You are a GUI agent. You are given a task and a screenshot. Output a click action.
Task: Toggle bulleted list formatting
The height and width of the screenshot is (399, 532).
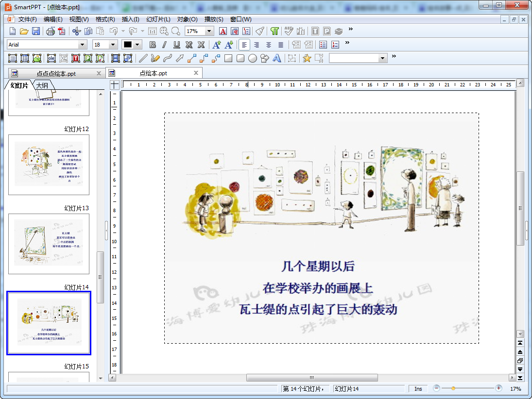(x=323, y=45)
